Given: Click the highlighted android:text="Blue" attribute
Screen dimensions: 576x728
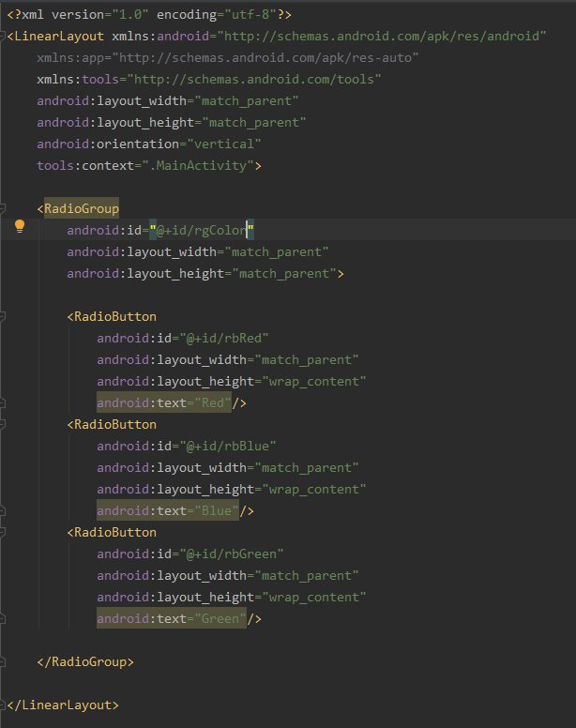Looking at the screenshot, I should [168, 510].
